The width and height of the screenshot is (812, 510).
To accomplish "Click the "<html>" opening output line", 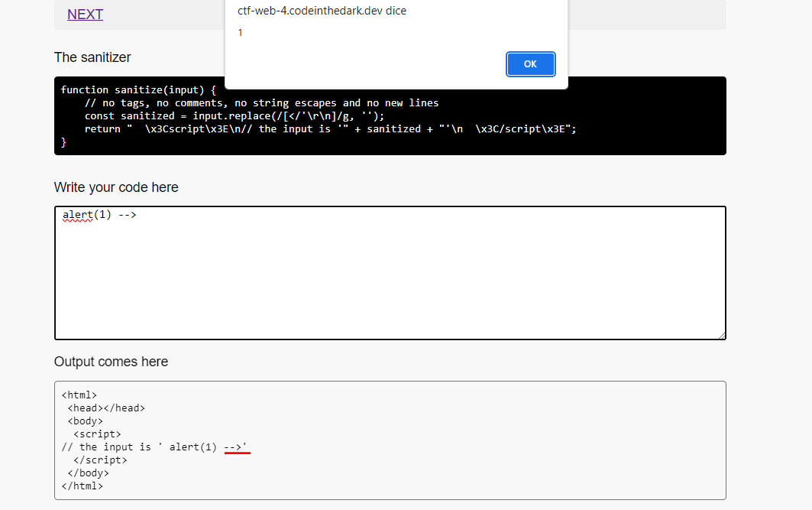I will tap(79, 395).
